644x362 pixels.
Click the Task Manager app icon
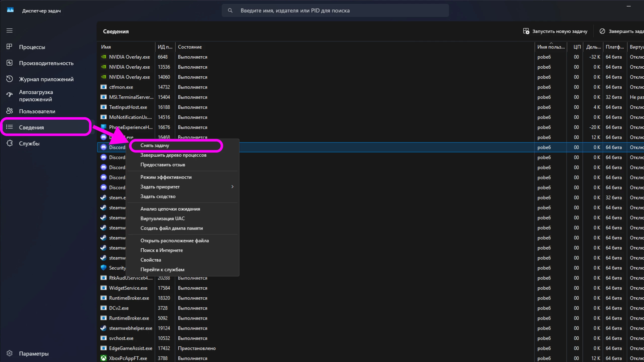click(x=10, y=10)
